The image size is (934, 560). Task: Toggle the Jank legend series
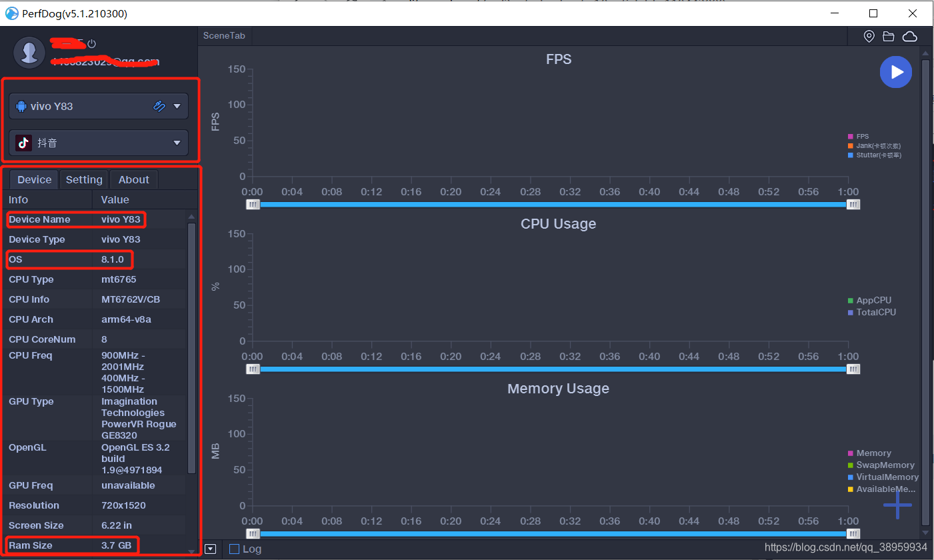[874, 145]
